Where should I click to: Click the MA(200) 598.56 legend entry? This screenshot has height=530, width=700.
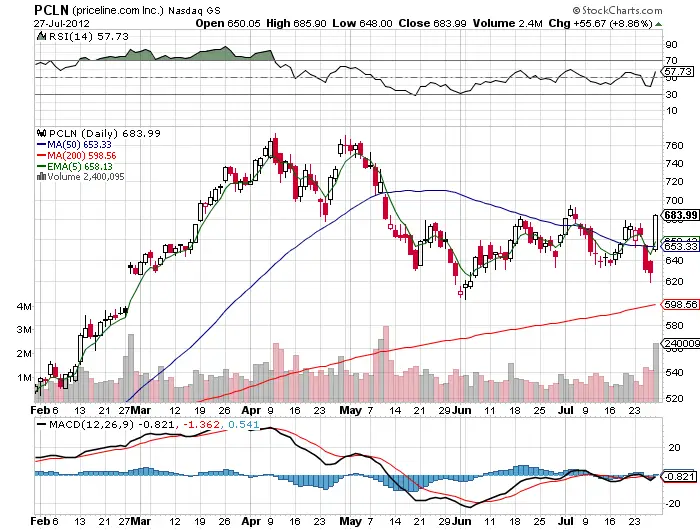tap(81, 156)
